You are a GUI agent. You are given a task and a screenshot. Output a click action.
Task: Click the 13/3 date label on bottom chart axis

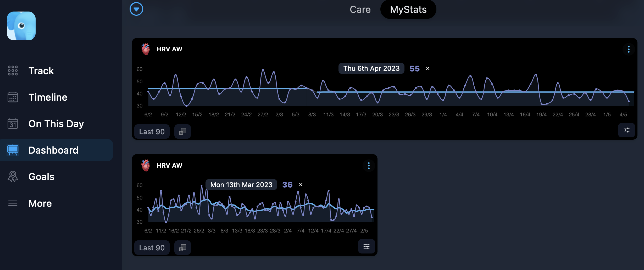click(237, 231)
